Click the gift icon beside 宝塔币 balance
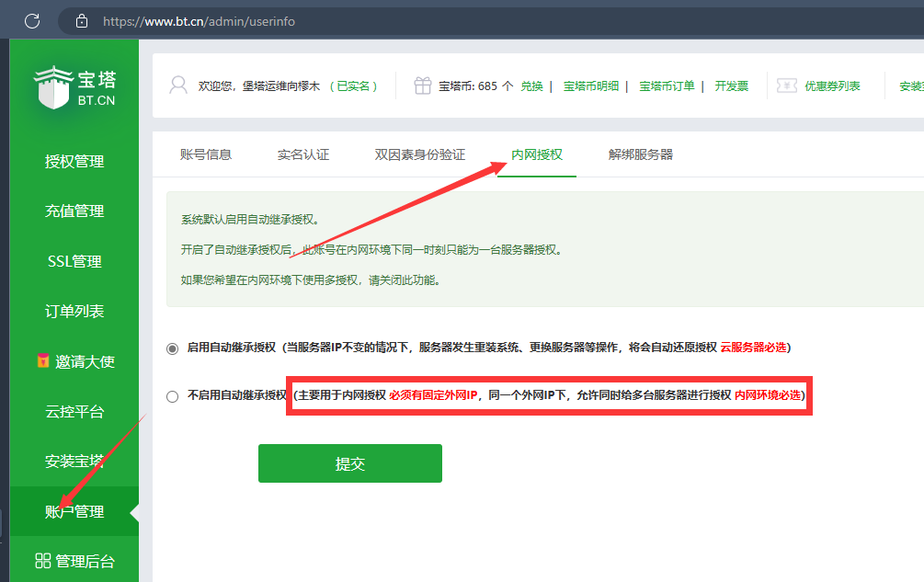The image size is (924, 582). click(422, 86)
